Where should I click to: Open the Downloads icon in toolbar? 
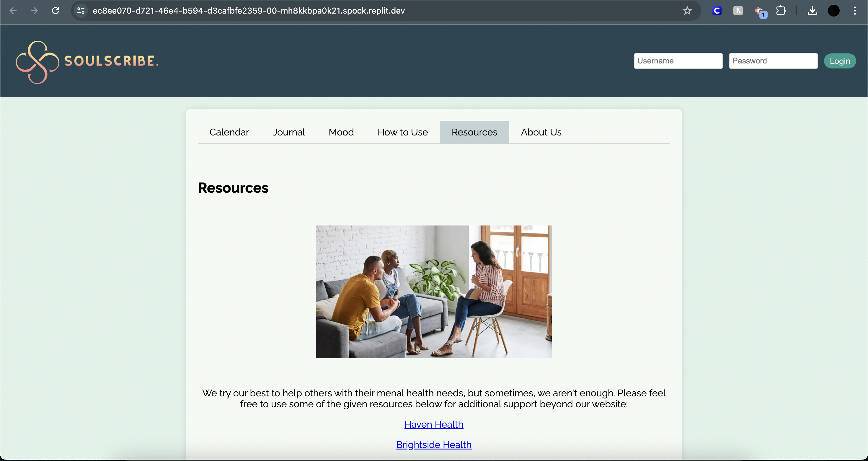click(812, 11)
